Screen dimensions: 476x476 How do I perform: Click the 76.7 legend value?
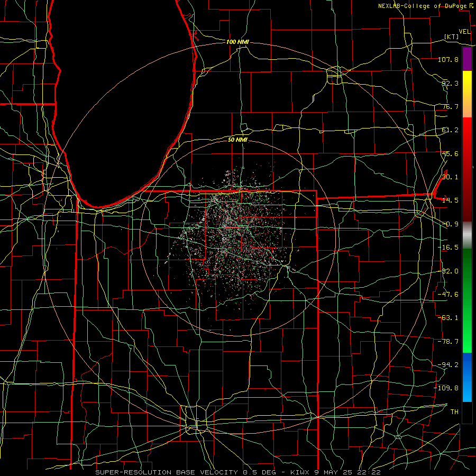(x=450, y=106)
